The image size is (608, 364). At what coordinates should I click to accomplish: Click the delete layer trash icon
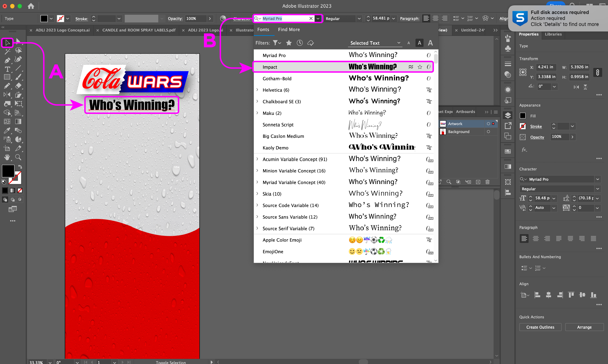coord(488,182)
